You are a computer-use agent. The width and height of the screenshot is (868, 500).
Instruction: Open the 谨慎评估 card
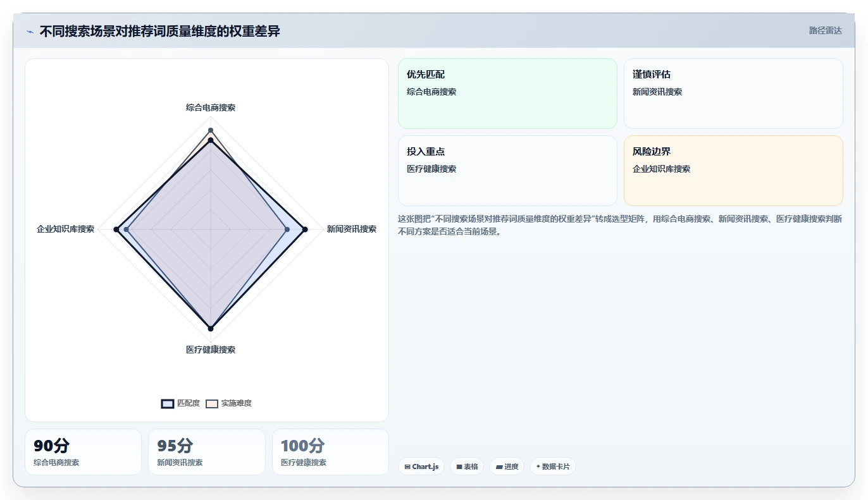pos(733,94)
